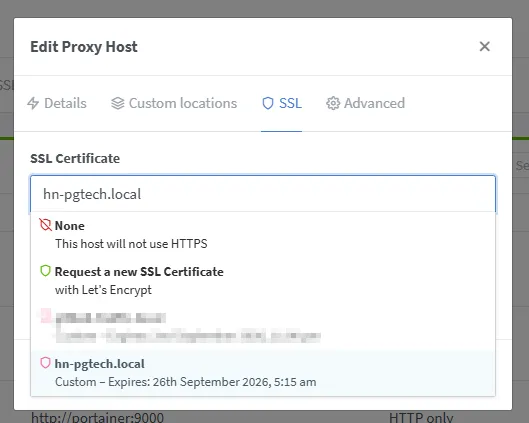Click the Advanced gear icon

coord(333,104)
